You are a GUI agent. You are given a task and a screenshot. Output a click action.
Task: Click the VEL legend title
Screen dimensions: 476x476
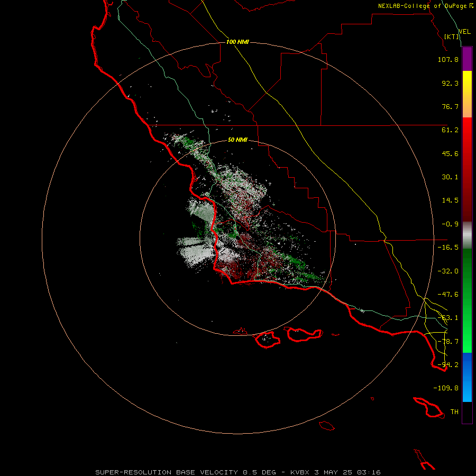[464, 32]
